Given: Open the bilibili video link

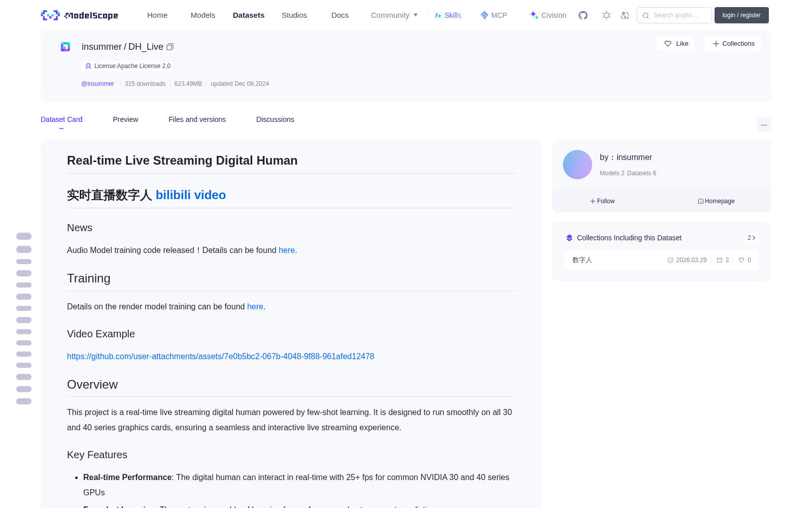Looking at the screenshot, I should pyautogui.click(x=191, y=195).
